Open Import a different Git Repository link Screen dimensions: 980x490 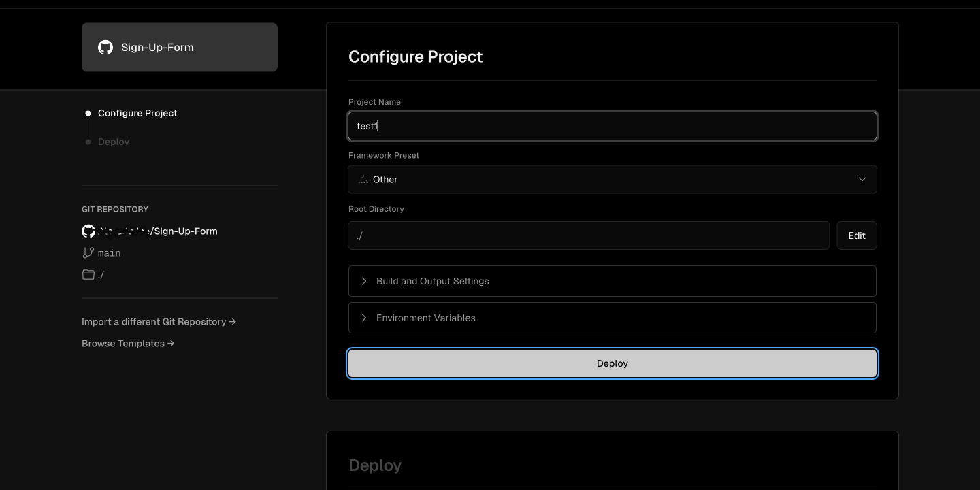tap(159, 322)
